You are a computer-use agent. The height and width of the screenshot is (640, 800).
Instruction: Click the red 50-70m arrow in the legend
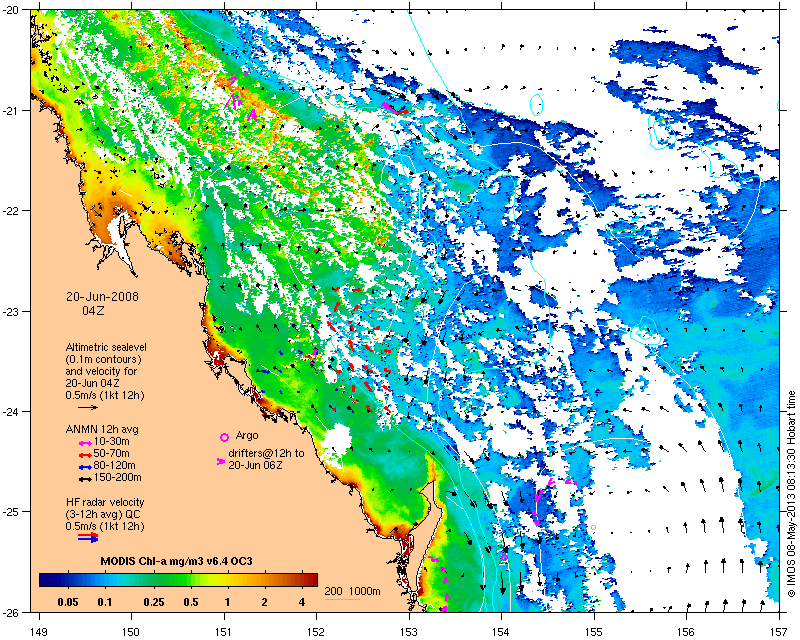point(84,455)
